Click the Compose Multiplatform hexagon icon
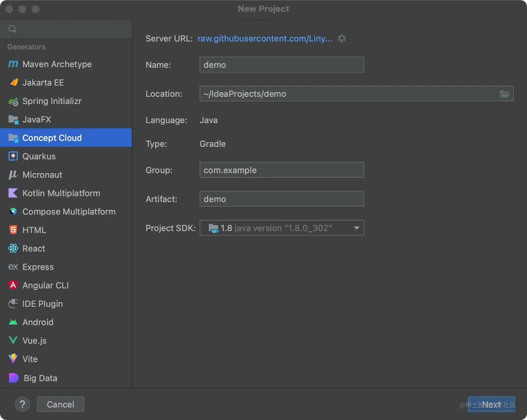The width and height of the screenshot is (527, 420). (x=13, y=211)
